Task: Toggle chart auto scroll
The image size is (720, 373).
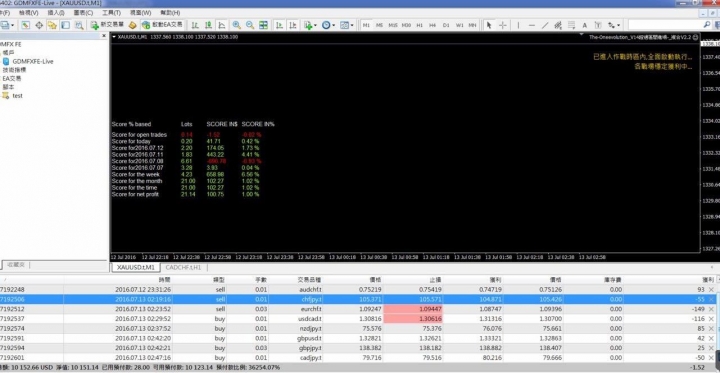Action: click(x=279, y=25)
